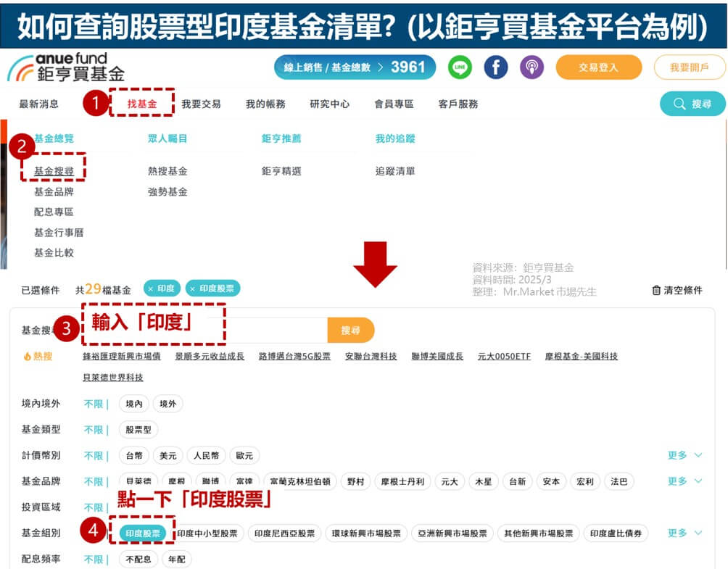
Task: Click the orange 交易登入 button
Action: pyautogui.click(x=598, y=67)
